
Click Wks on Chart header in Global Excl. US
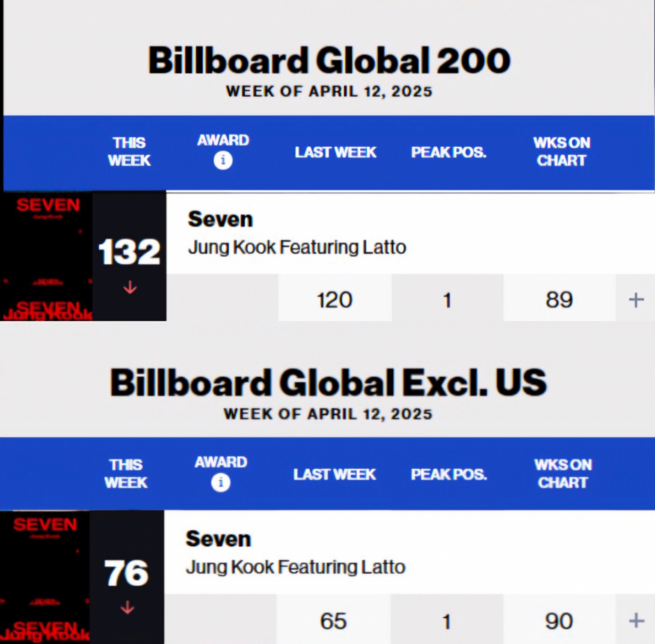point(563,473)
